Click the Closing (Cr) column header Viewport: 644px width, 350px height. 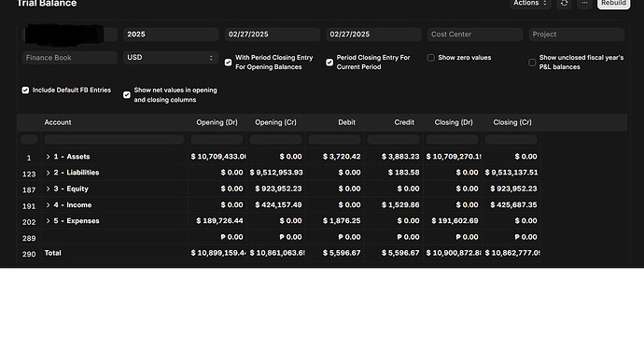[x=512, y=122]
